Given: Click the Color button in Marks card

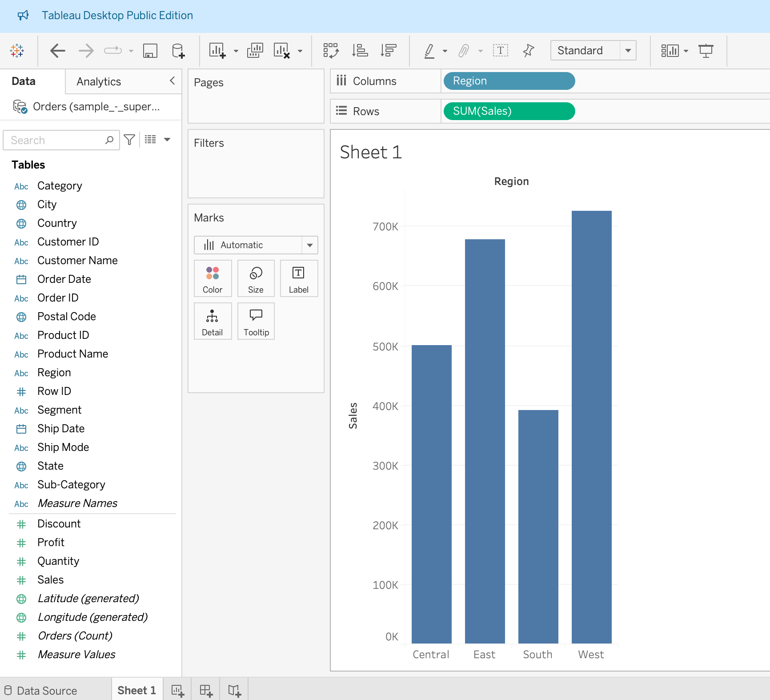Looking at the screenshot, I should point(213,279).
